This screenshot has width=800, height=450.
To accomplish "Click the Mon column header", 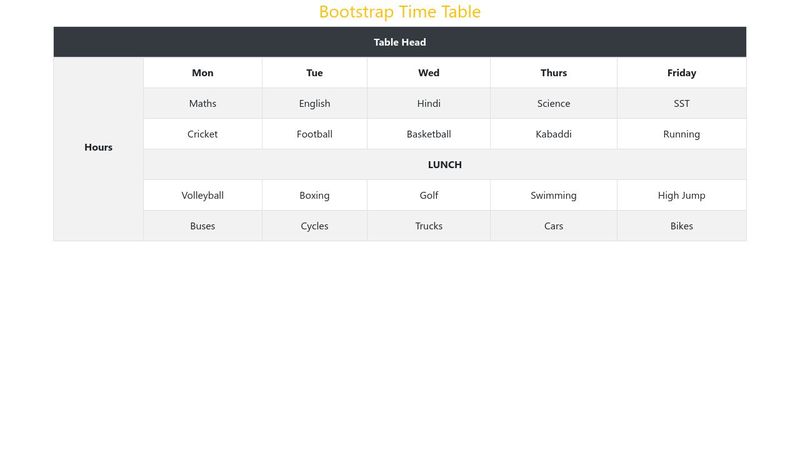I will click(x=202, y=73).
